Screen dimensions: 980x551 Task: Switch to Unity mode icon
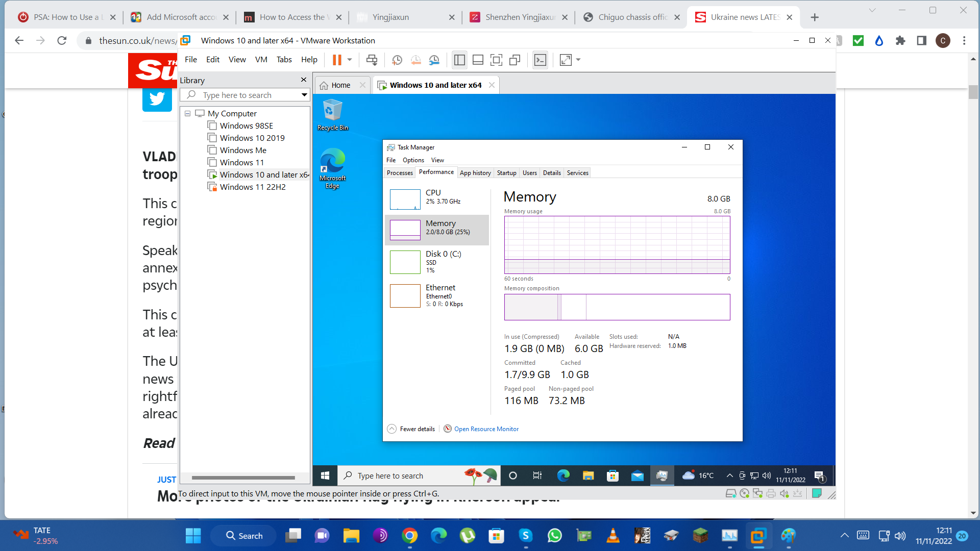point(514,60)
